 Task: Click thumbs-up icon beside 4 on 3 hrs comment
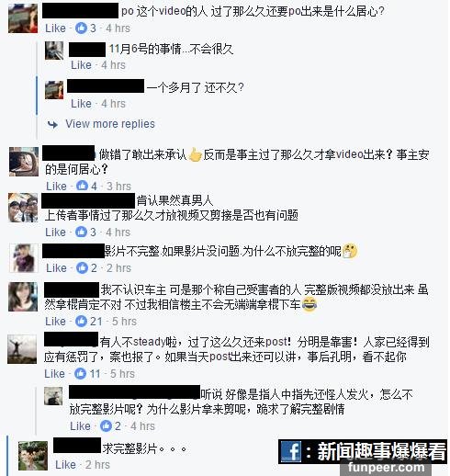point(82,186)
